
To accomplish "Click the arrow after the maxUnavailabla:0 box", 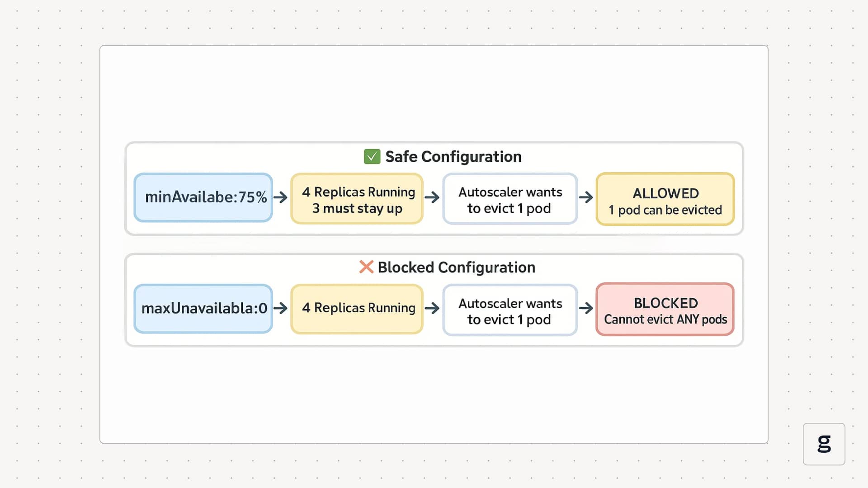I will (281, 308).
